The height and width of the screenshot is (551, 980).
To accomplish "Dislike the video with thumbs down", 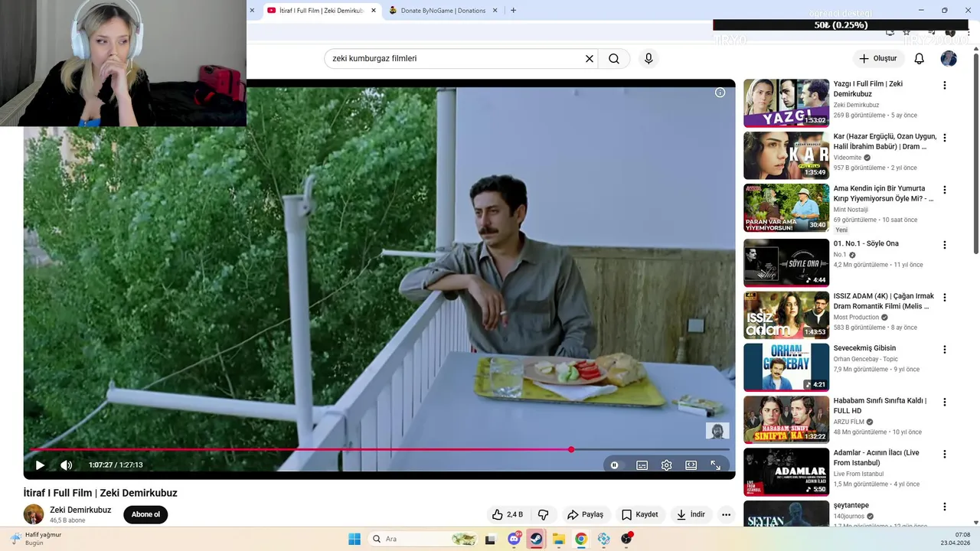I will click(544, 514).
